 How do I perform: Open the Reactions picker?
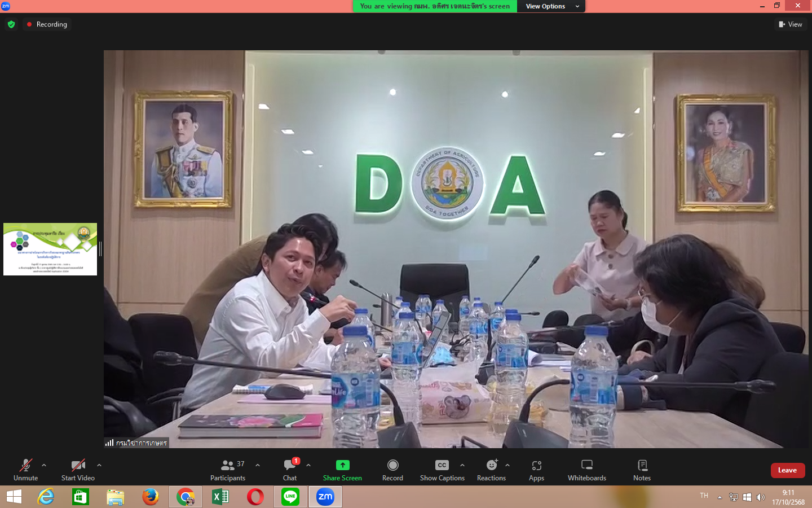(491, 470)
